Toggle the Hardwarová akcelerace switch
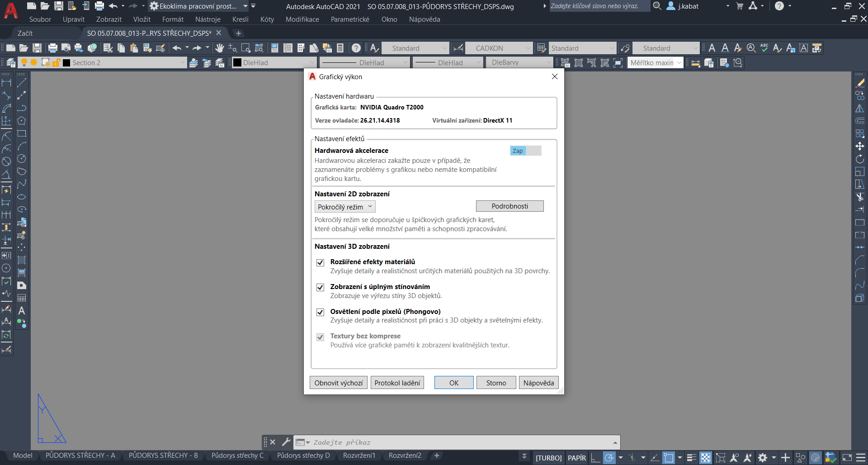The height and width of the screenshot is (465, 868). [x=525, y=151]
